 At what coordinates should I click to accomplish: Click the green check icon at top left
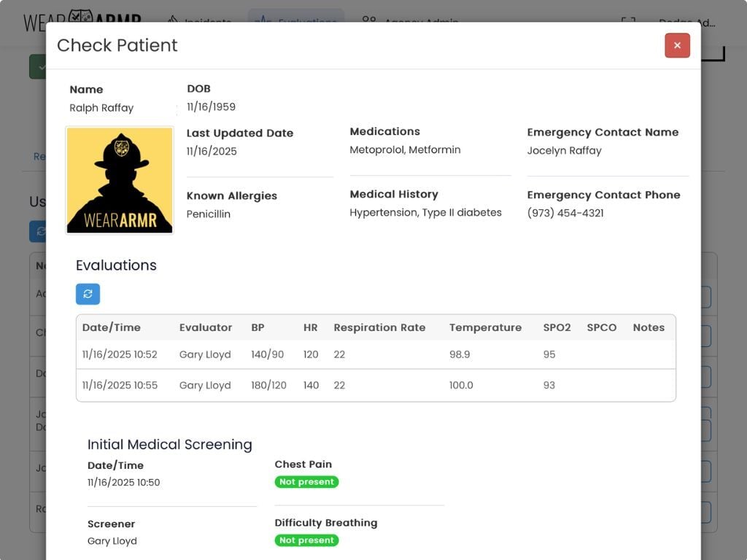[41, 66]
